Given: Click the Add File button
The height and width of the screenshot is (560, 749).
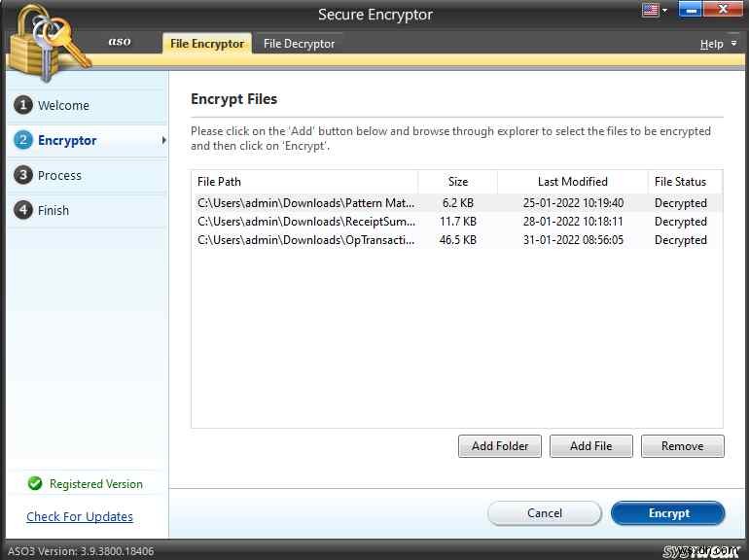Looking at the screenshot, I should click(590, 446).
